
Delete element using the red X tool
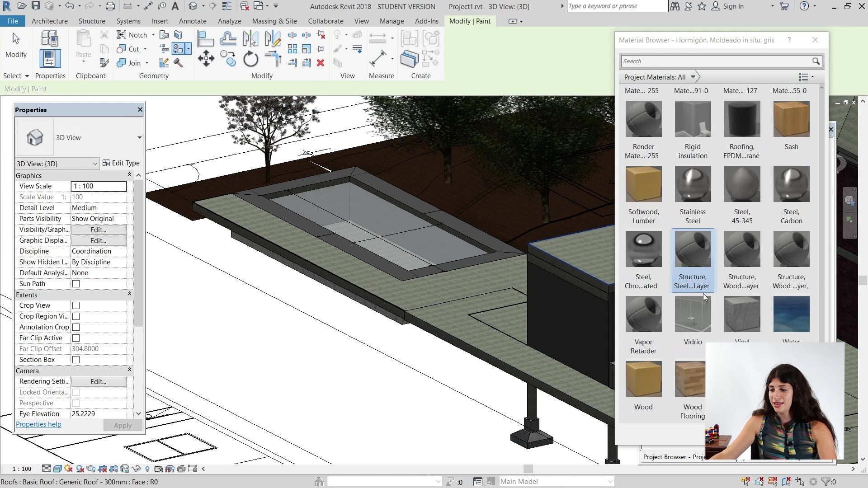tap(321, 63)
